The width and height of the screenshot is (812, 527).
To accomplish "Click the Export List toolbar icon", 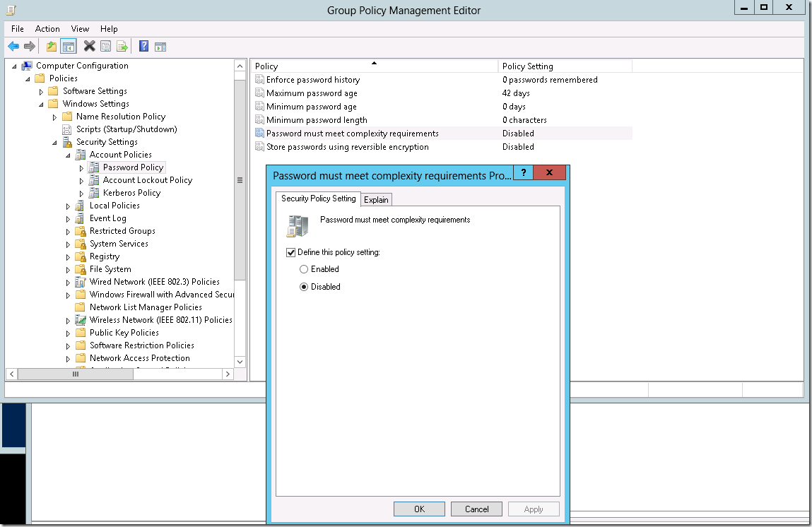I will tap(122, 47).
